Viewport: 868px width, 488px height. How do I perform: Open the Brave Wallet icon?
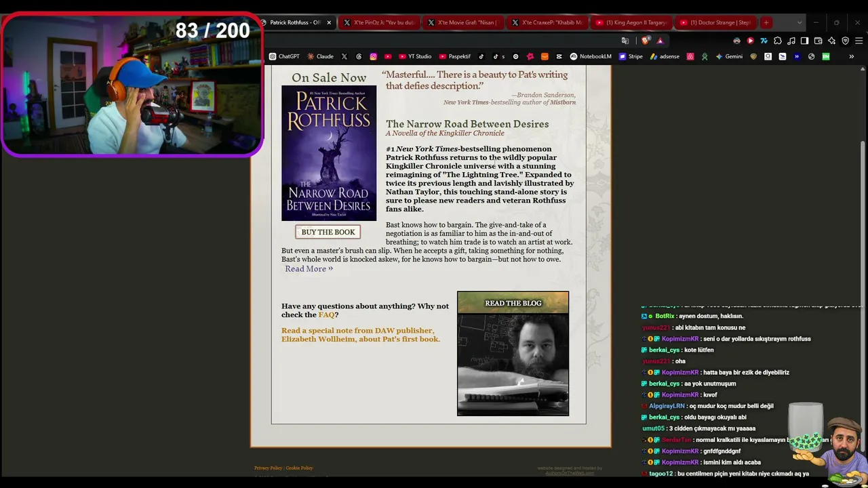tap(818, 41)
